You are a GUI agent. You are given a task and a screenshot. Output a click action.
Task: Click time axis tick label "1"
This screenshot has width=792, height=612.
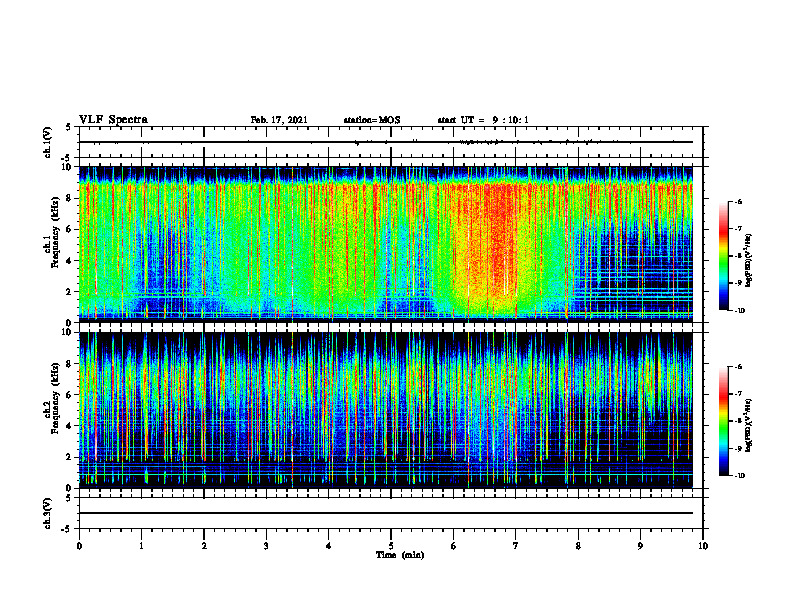141,546
